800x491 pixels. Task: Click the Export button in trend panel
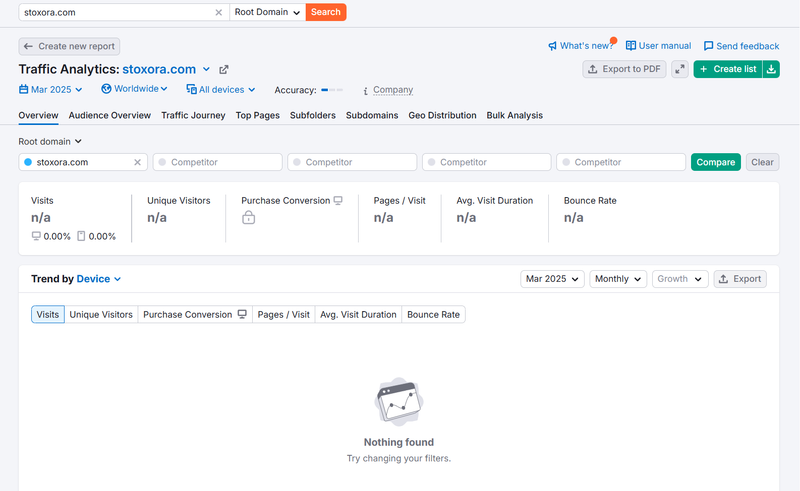[x=740, y=279]
